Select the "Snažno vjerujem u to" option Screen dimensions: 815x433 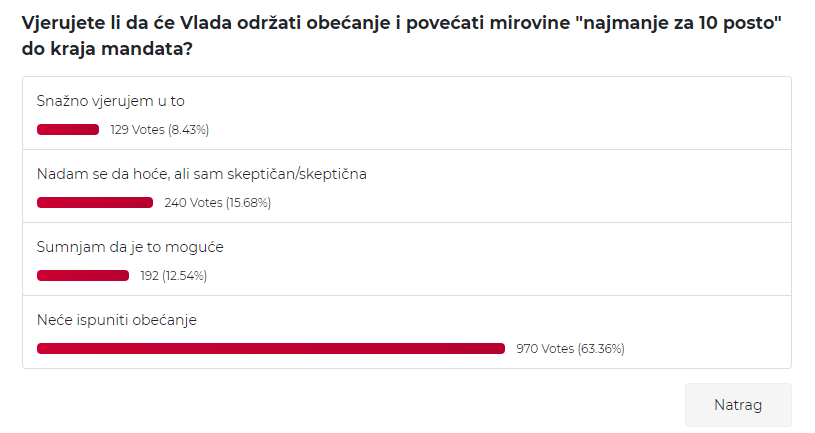(111, 101)
